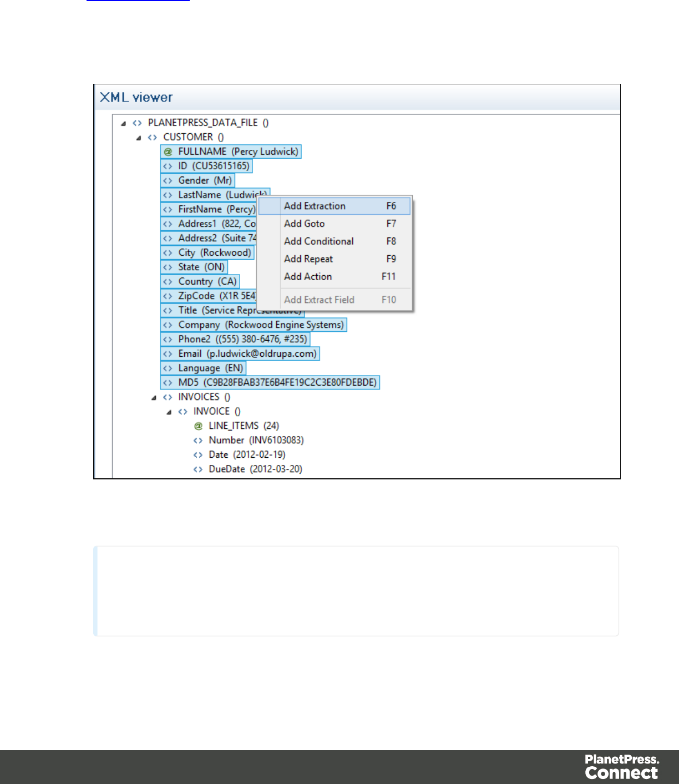Select the ID (CU53615165) row

tap(206, 166)
